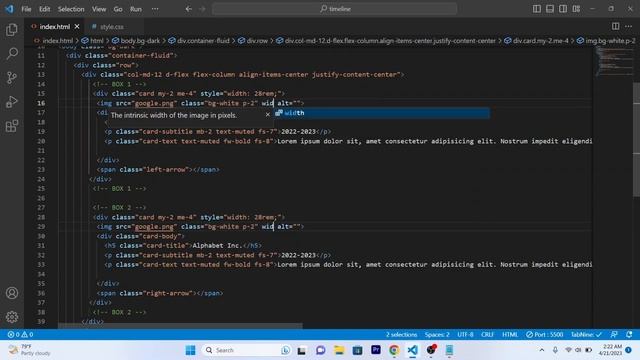
Task: Click line number 16 in gutter
Action: (x=41, y=103)
